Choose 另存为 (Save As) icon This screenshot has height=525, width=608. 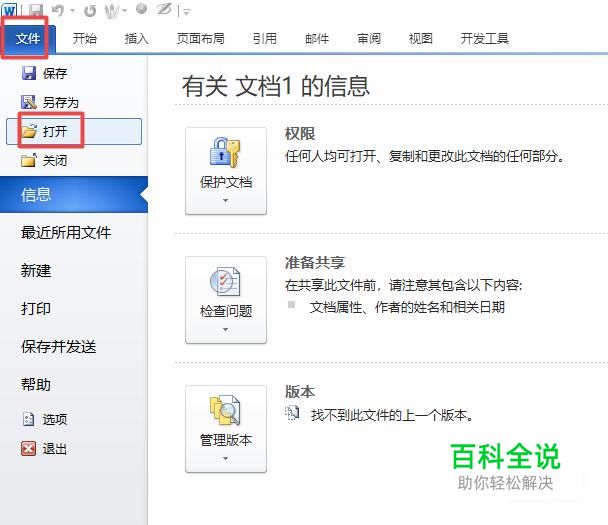(28, 102)
